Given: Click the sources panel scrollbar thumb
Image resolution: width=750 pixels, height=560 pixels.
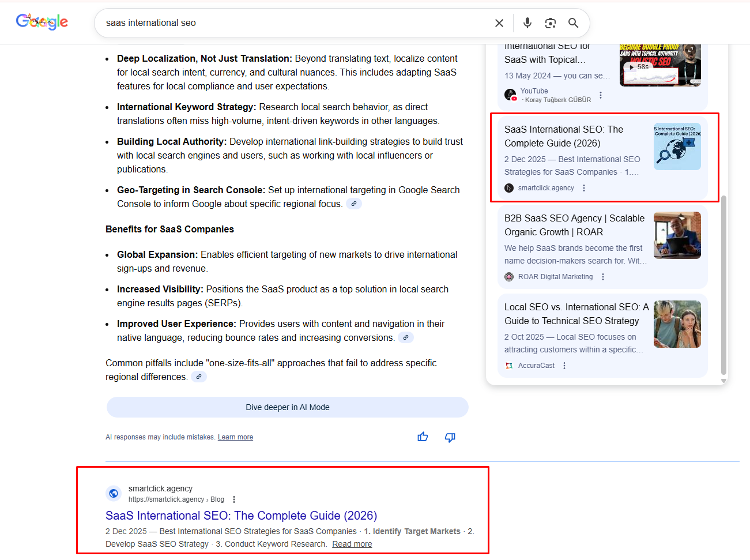Looking at the screenshot, I should click(724, 285).
